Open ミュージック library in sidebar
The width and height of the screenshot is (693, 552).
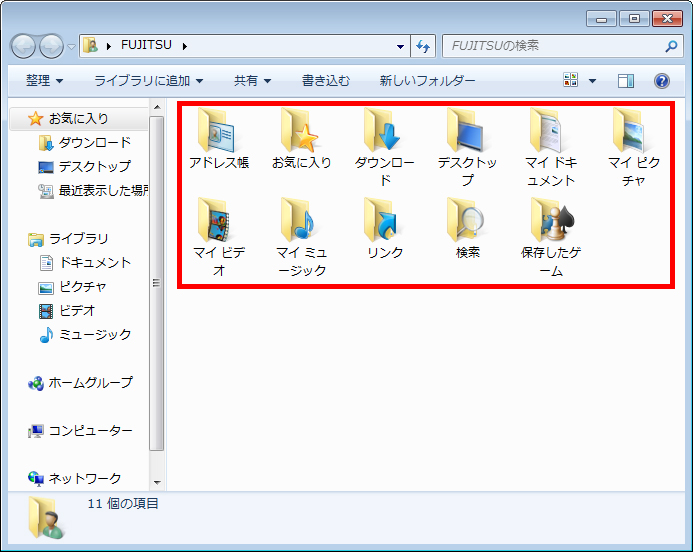pos(84,335)
